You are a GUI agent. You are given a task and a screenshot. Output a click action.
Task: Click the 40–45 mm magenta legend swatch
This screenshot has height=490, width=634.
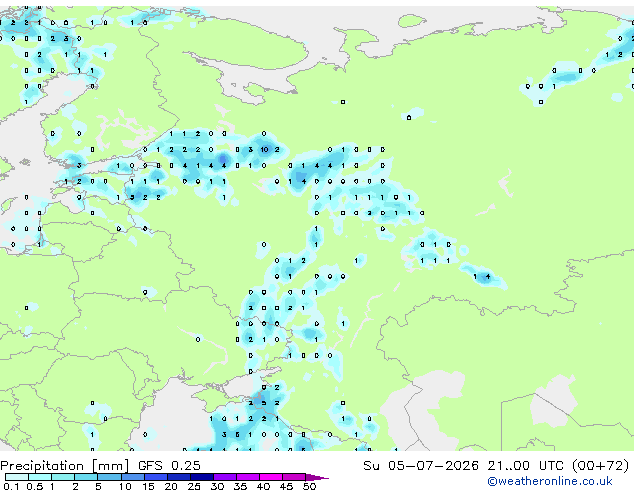pos(270,477)
